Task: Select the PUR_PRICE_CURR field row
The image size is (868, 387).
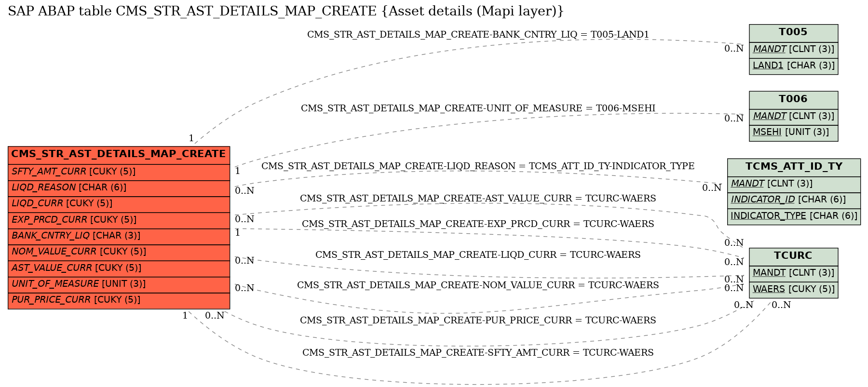Action: 119,300
